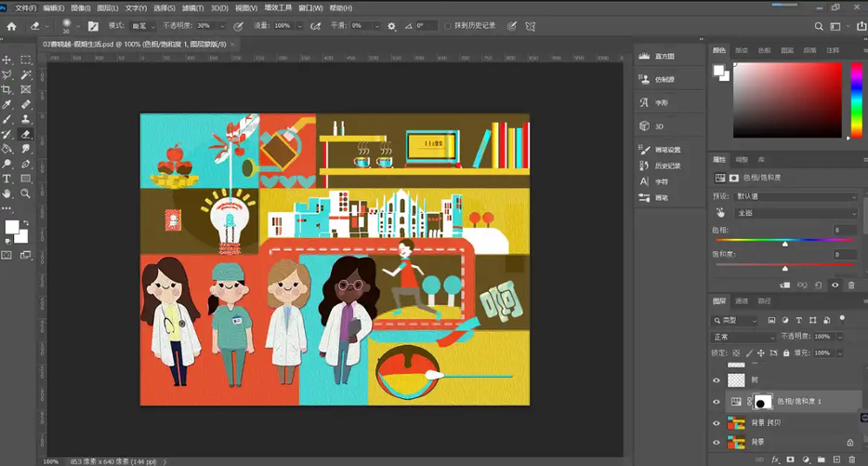
Task: Delete layer using Layers panel trash icon
Action: (x=851, y=459)
